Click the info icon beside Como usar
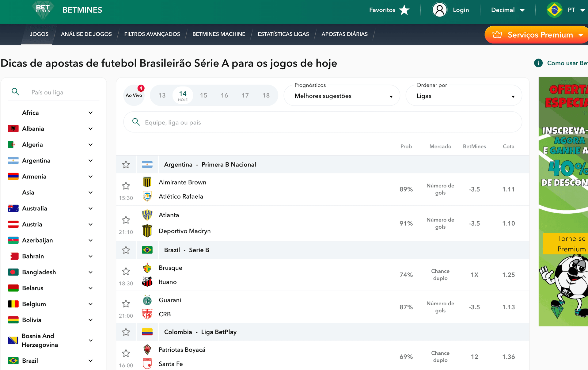The width and height of the screenshot is (588, 370). [x=538, y=63]
